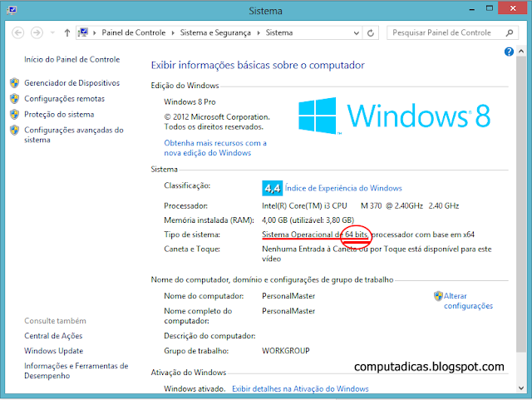Open Informações e Ferramentas de Desempenho
Image resolution: width=532 pixels, height=400 pixels.
pos(76,371)
